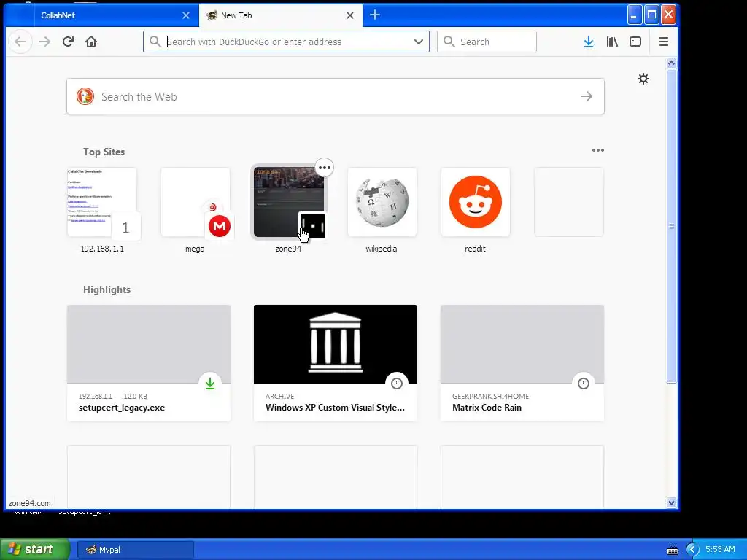747x560 pixels.
Task: Open the 192.168.1.1 top site tile
Action: pyautogui.click(x=102, y=202)
